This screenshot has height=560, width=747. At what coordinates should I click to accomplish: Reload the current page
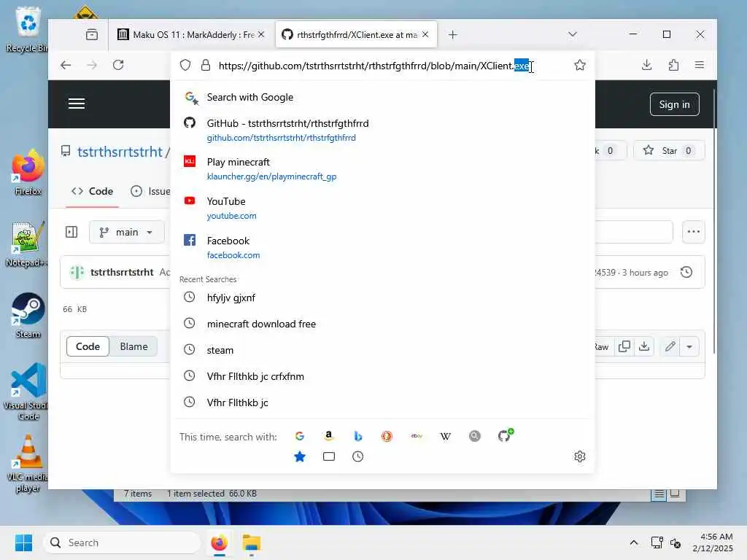118,65
